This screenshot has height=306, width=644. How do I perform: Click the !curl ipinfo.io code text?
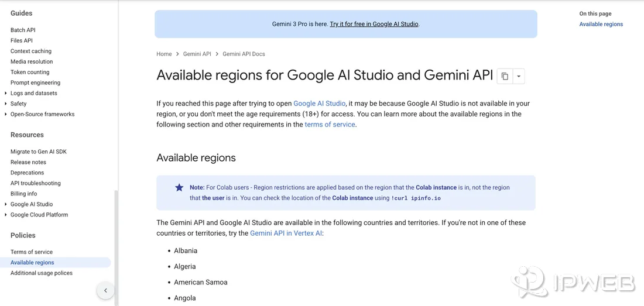[x=416, y=198]
